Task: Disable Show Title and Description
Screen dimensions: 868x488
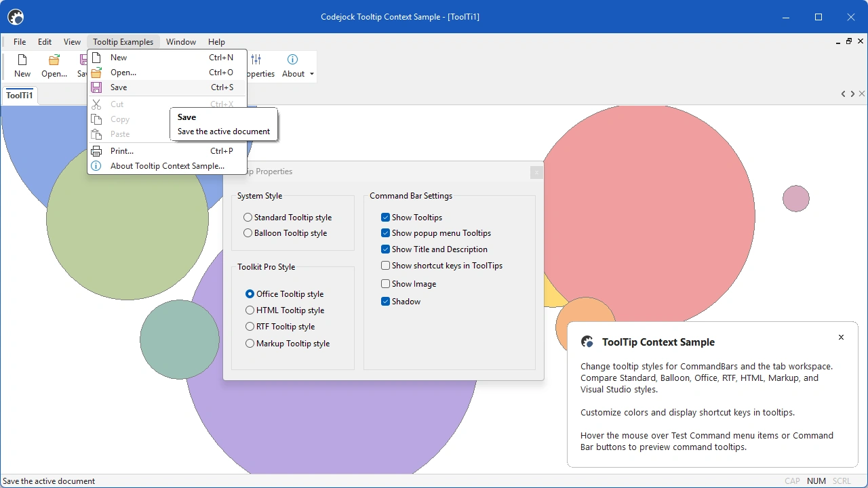Action: coord(434,249)
